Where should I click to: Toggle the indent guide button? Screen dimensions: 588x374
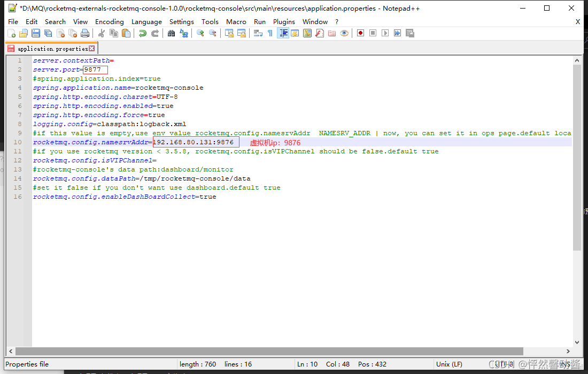[x=283, y=33]
